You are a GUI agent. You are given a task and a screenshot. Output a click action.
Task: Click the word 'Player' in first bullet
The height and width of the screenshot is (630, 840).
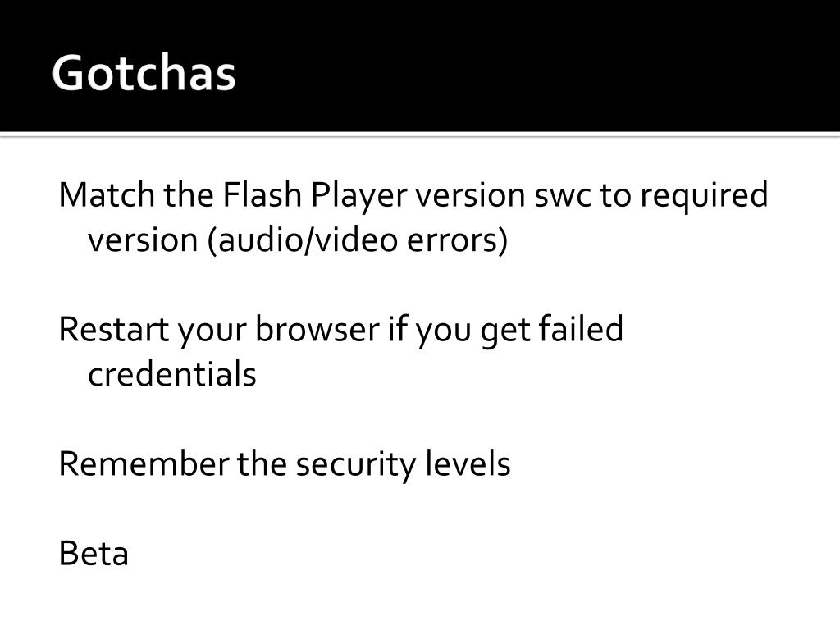coord(359,196)
